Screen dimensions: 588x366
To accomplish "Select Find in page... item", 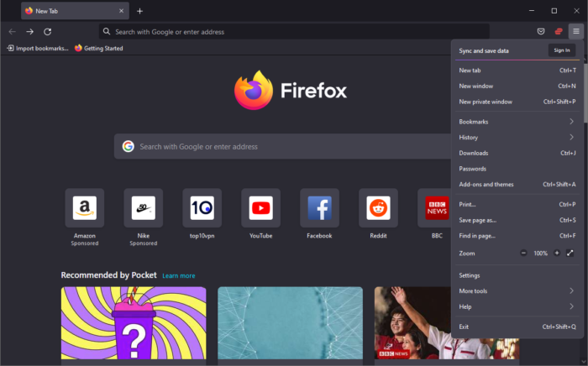I will 517,236.
